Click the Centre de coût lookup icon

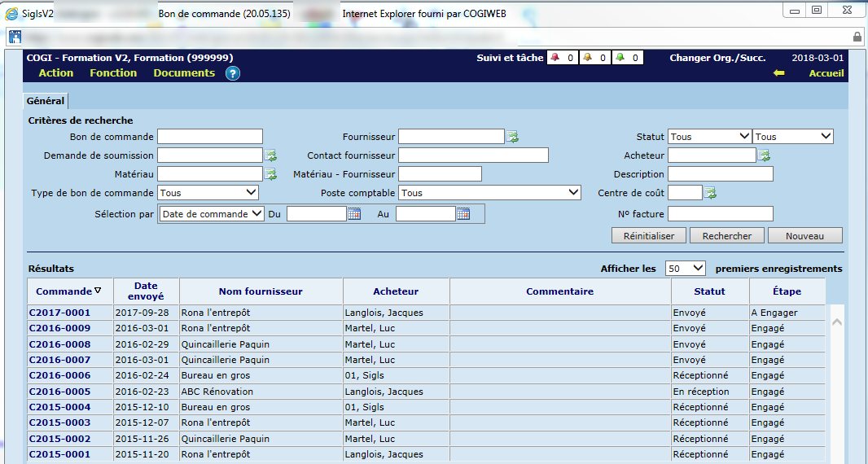point(710,193)
